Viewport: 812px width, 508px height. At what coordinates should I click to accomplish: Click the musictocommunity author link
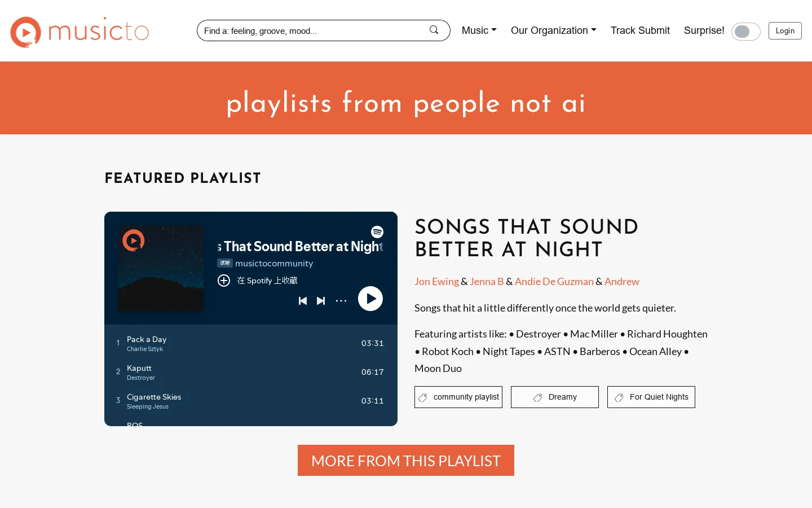(274, 263)
